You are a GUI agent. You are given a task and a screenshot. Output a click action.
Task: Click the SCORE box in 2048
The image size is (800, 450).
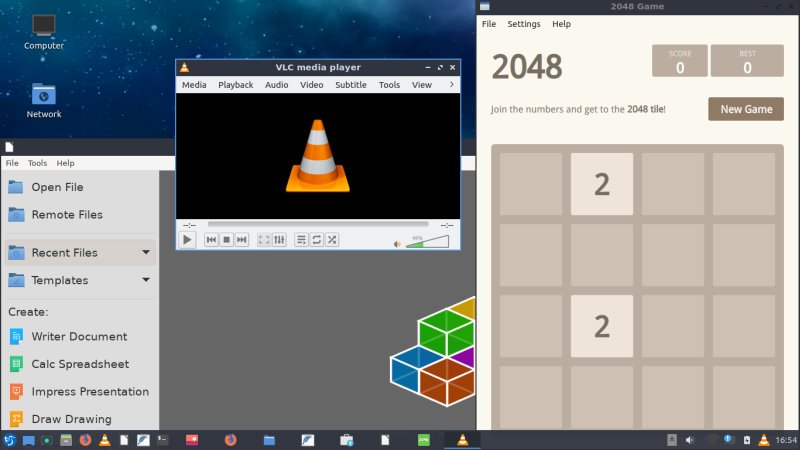(x=680, y=61)
